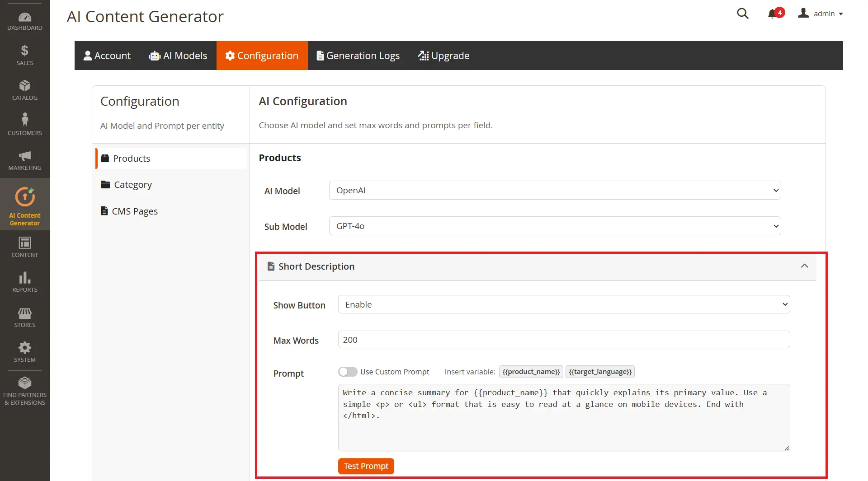
Task: Collapse the Short Description section
Action: (x=805, y=266)
